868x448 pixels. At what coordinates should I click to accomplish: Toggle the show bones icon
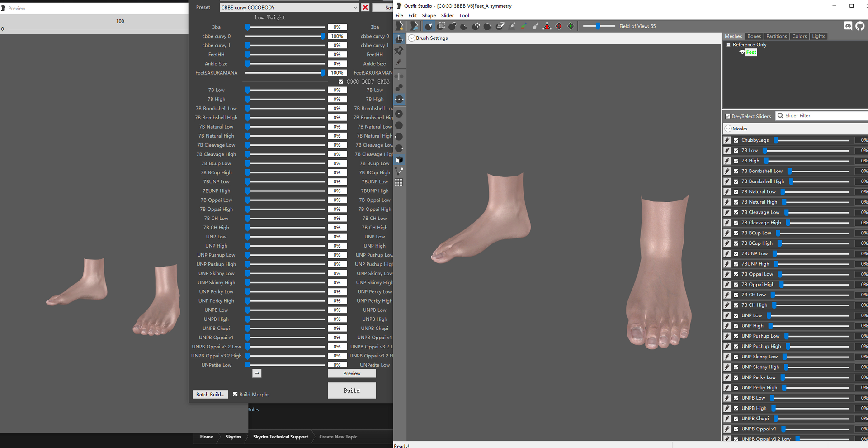point(399,171)
